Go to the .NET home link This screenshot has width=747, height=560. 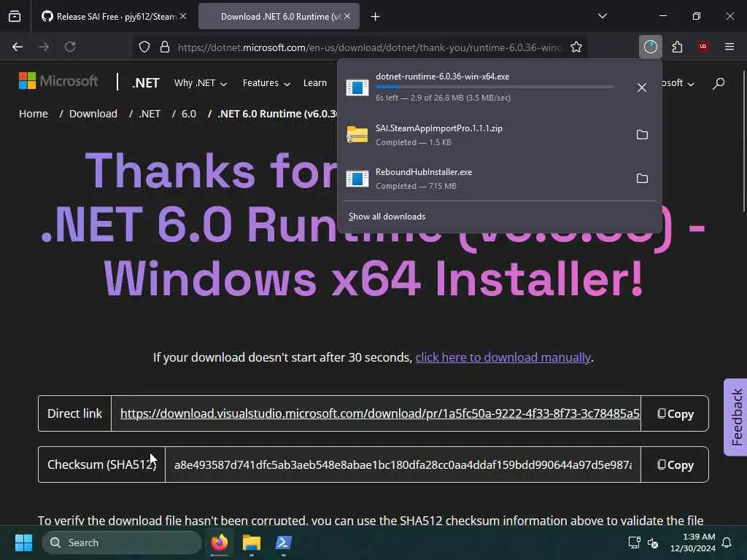click(x=145, y=83)
